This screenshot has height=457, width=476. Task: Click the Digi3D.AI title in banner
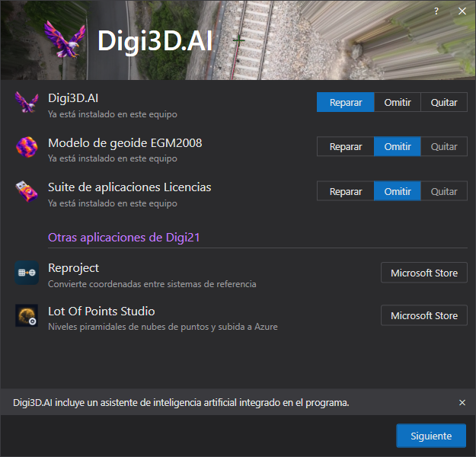pyautogui.click(x=155, y=41)
